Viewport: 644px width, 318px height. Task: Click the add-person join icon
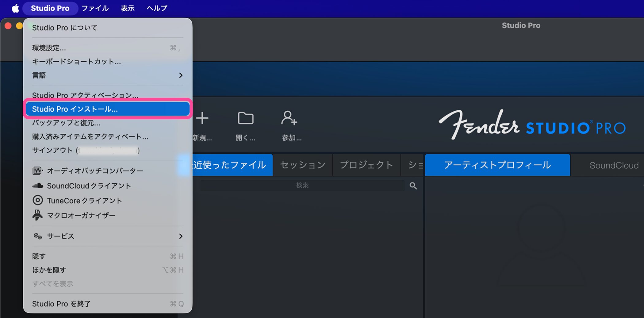coord(289,118)
